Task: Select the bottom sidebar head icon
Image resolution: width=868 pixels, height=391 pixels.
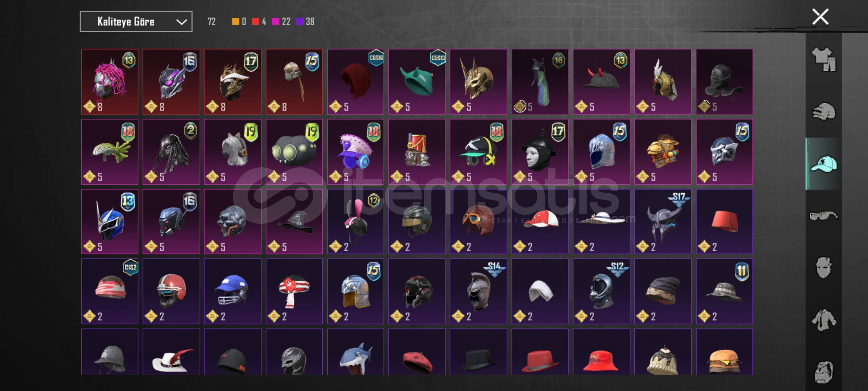Action: point(824,371)
